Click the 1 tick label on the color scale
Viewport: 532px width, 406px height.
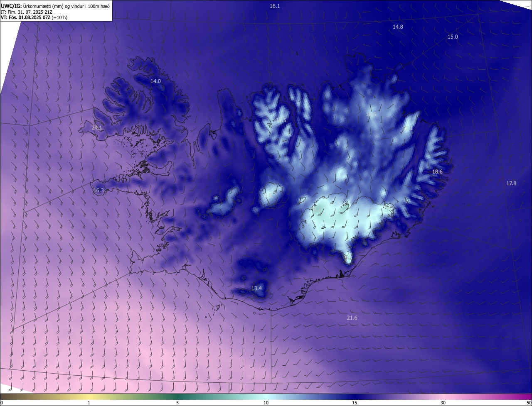pyautogui.click(x=89, y=403)
